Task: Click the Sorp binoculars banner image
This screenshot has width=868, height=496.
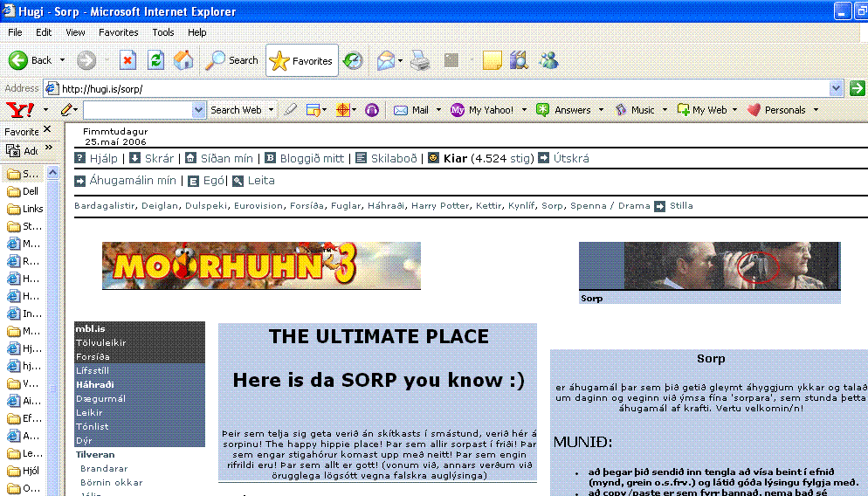Action: coord(710,265)
